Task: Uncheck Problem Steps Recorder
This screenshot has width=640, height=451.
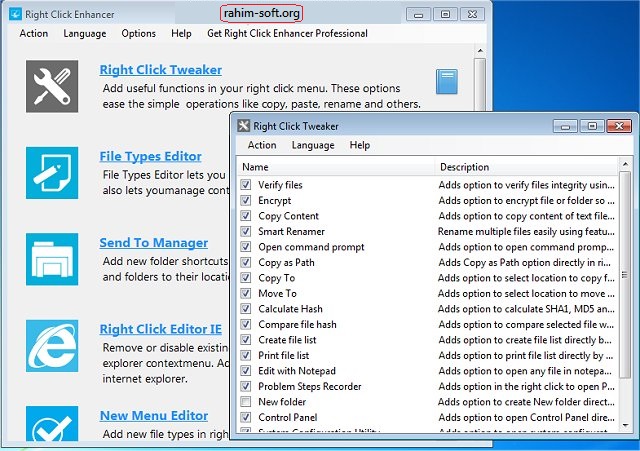Action: [245, 386]
